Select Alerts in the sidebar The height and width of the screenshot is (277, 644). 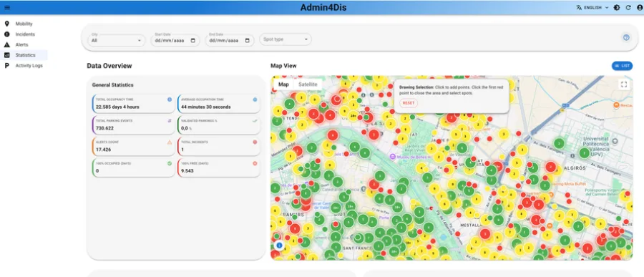pyautogui.click(x=21, y=44)
